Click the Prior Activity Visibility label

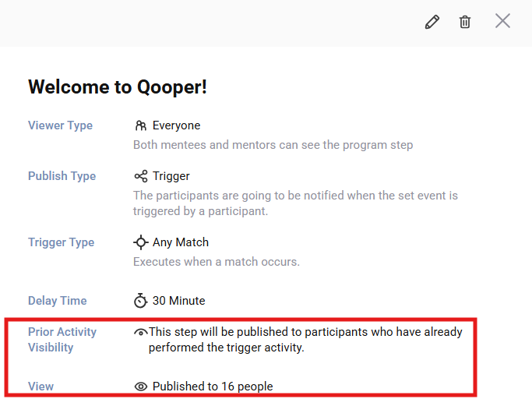click(62, 340)
